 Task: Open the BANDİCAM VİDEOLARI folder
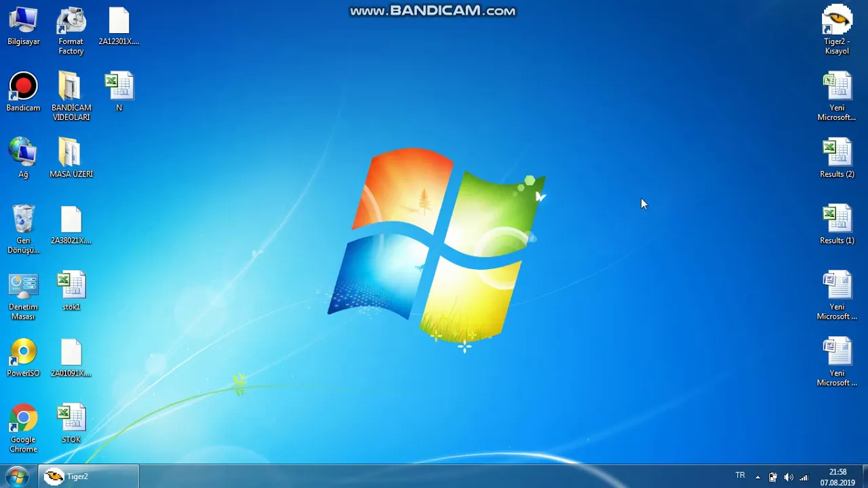71,96
